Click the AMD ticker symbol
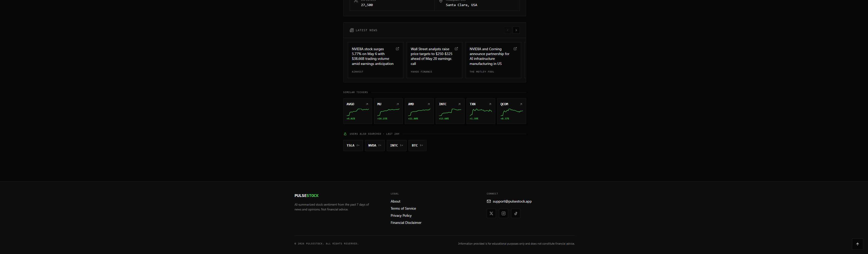This screenshot has width=868, height=254. [411, 104]
